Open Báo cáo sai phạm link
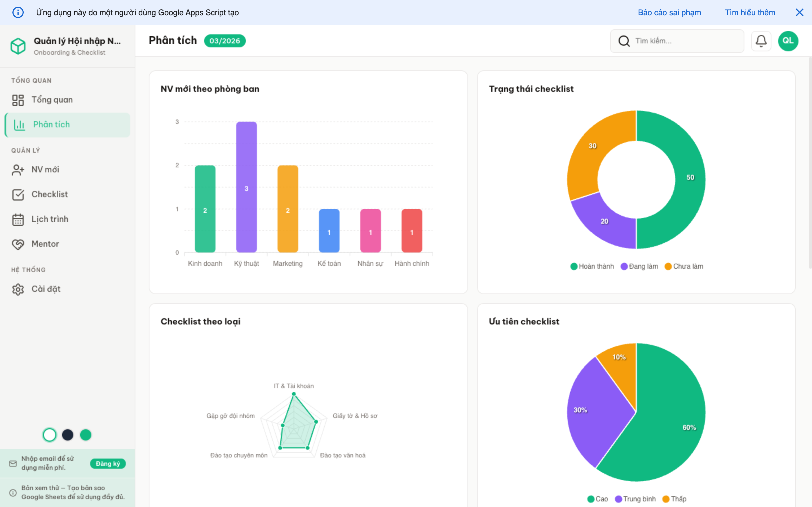 [669, 12]
